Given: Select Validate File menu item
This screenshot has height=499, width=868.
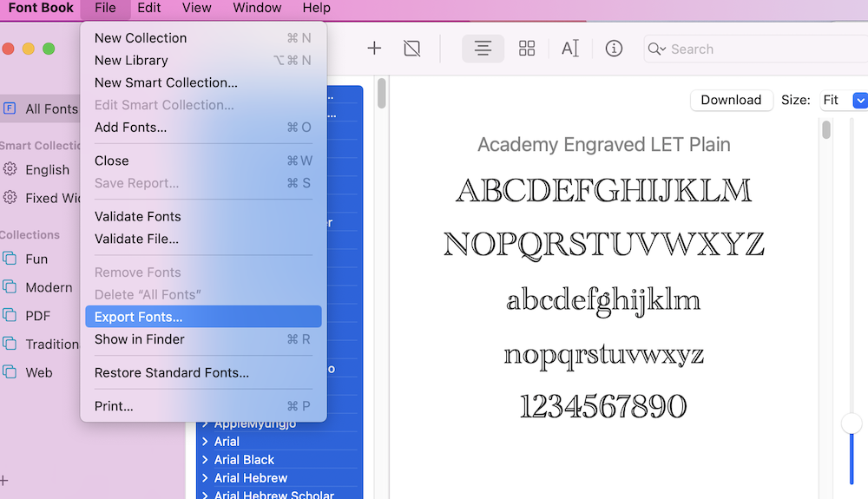Looking at the screenshot, I should (x=203, y=239).
